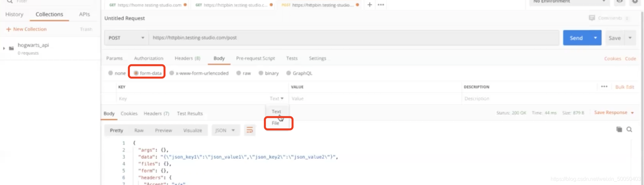This screenshot has height=185, width=644.
Task: Open form-data table column options dots
Action: pos(604,87)
